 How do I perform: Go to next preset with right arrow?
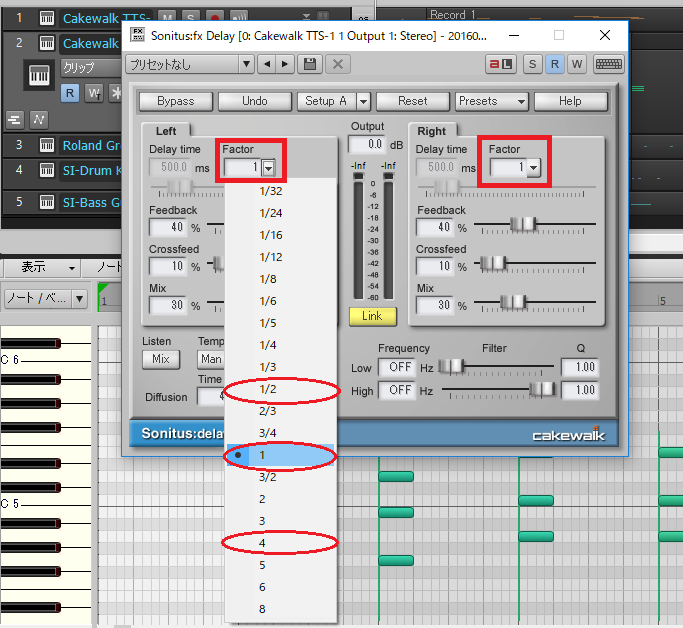pyautogui.click(x=284, y=64)
